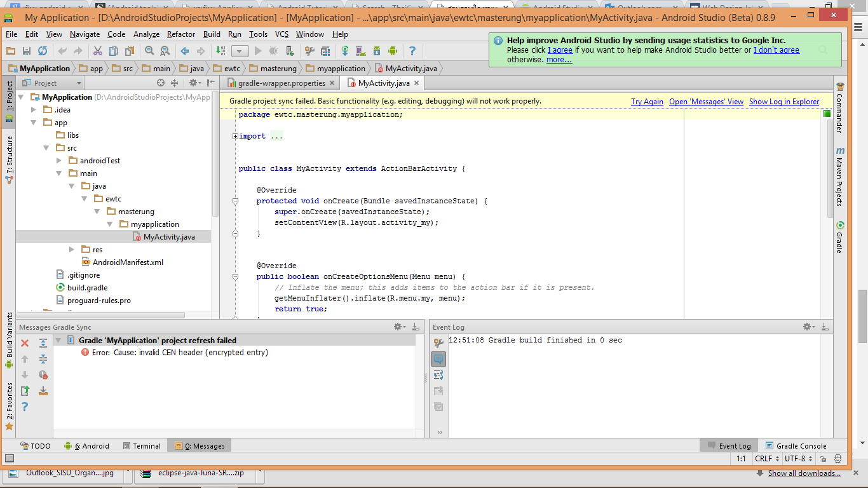Open the VCS menu
This screenshot has width=868, height=488.
[x=281, y=34]
